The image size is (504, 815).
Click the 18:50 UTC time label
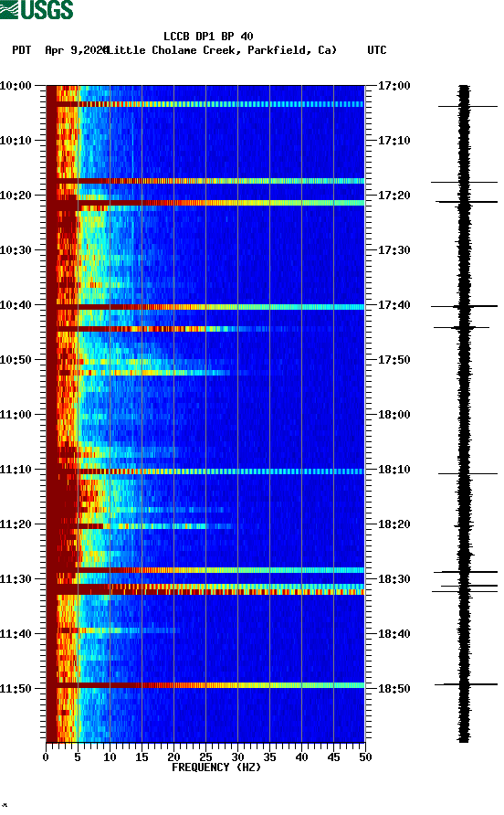point(394,689)
